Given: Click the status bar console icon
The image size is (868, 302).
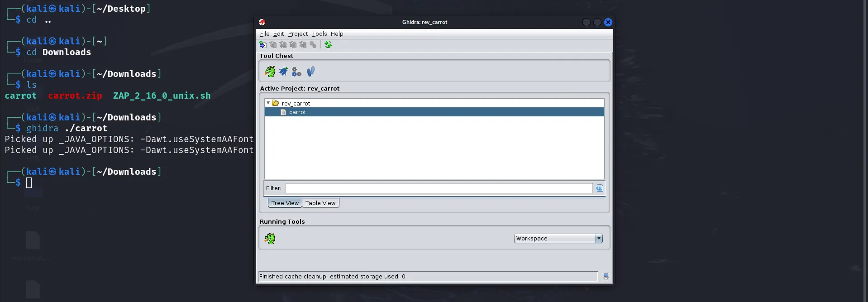Looking at the screenshot, I should pos(606,276).
